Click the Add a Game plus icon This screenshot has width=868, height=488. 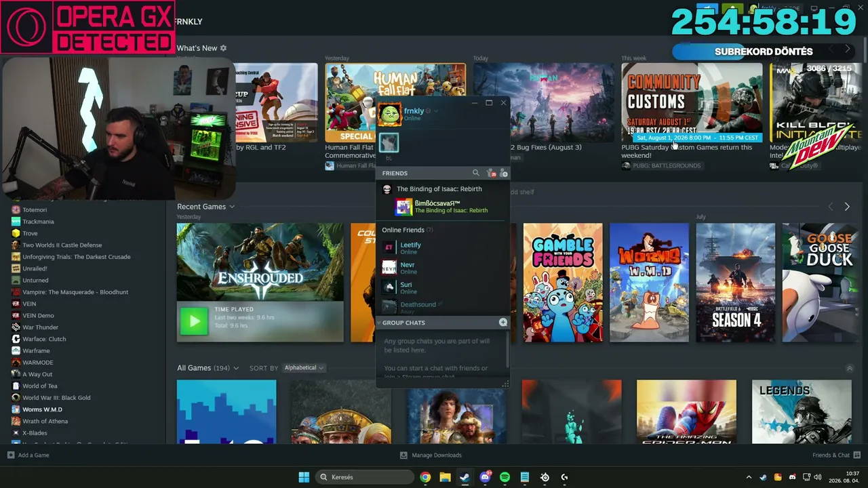[x=11, y=455]
